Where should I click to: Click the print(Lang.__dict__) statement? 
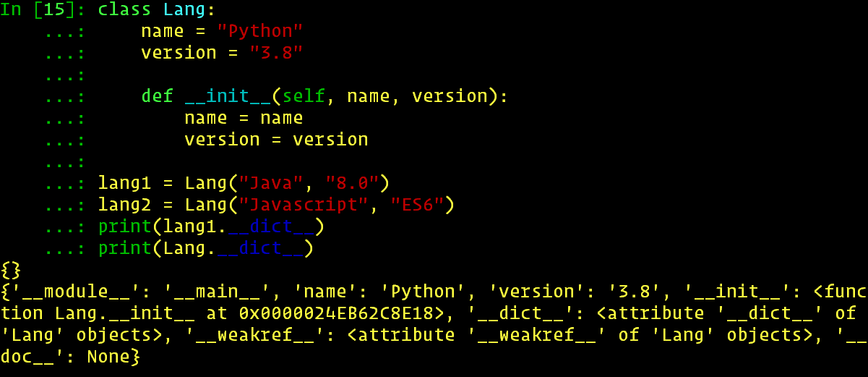(206, 248)
